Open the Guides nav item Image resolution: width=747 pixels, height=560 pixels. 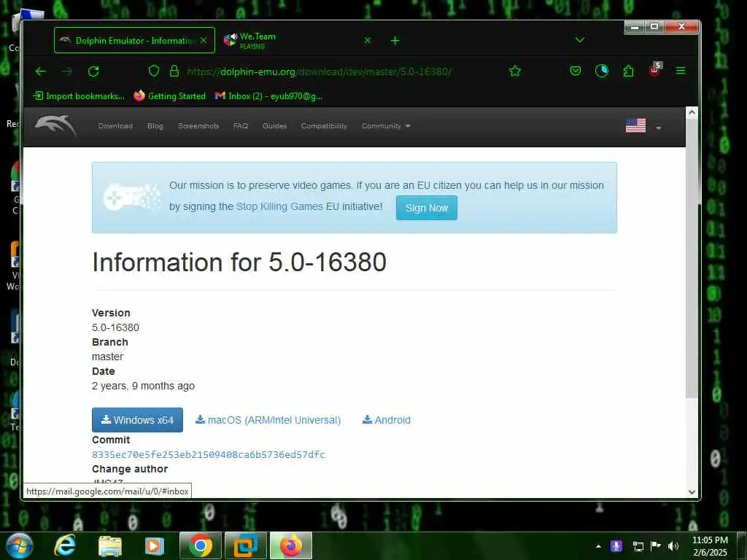274,126
